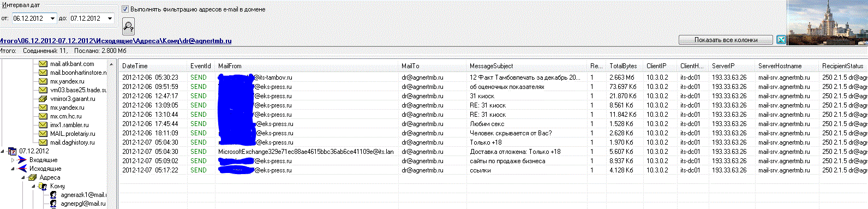Viewport: 868px width, 209px height.
Task: Open the 'от' start date dropdown
Action: [x=52, y=19]
